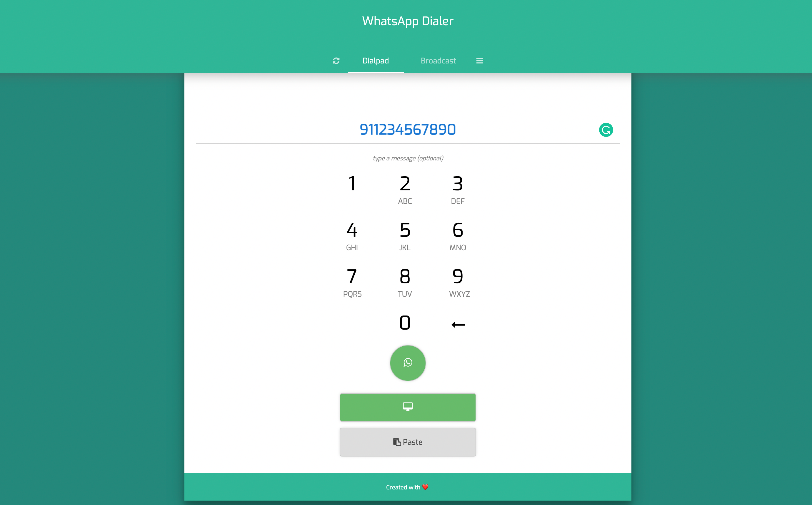Enable broadcast messaging toggle
This screenshot has height=505, width=812.
click(438, 61)
